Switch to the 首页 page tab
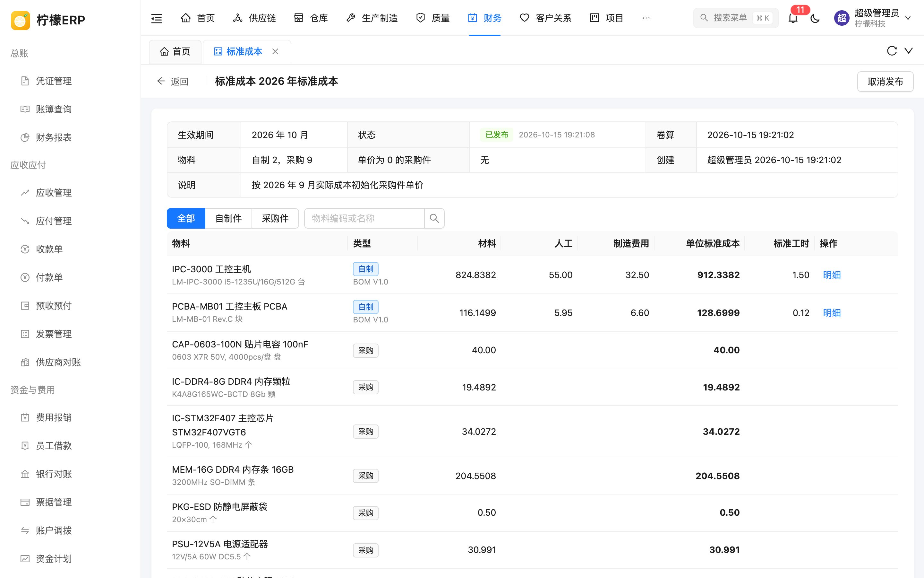Screen dimensions: 924x578 tap(175, 52)
